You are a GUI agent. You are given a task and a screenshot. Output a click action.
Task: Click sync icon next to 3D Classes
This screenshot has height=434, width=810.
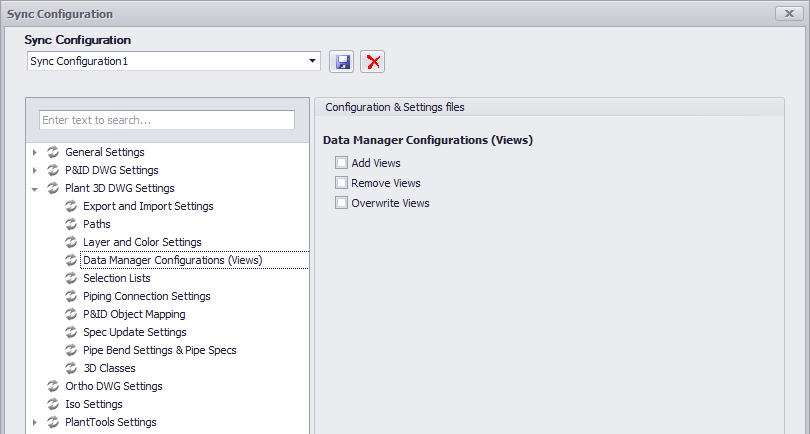71,368
